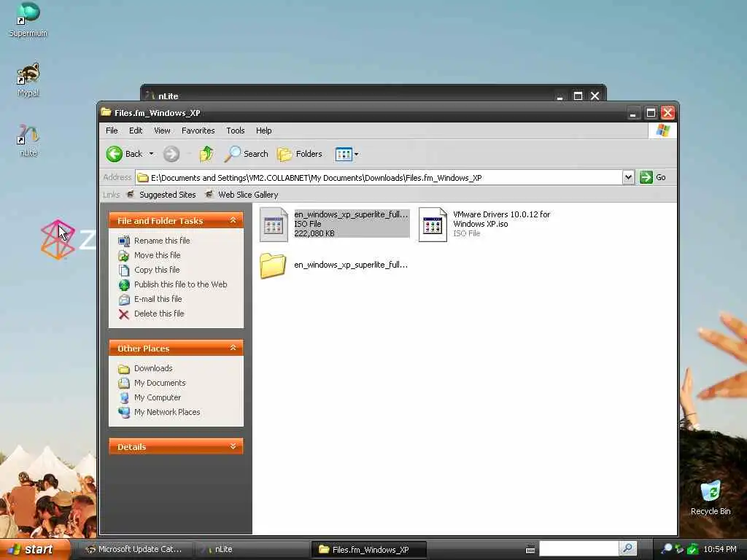Go to My Network Places
Viewport: 747px width, 560px height.
pyautogui.click(x=167, y=412)
